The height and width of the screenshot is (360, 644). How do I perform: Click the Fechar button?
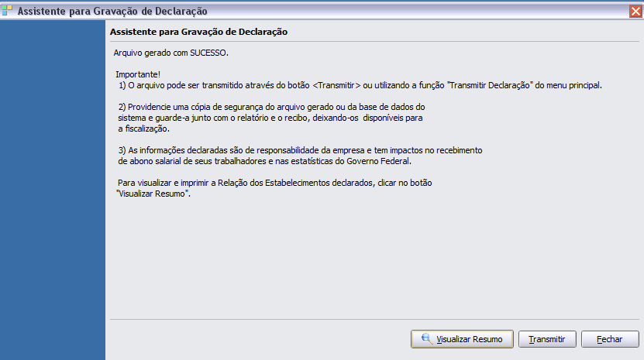610,339
